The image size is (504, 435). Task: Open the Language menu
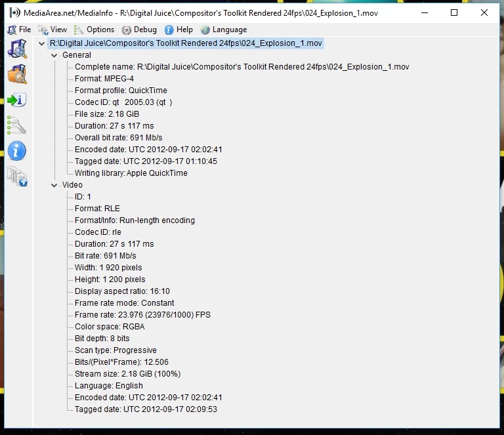[224, 30]
